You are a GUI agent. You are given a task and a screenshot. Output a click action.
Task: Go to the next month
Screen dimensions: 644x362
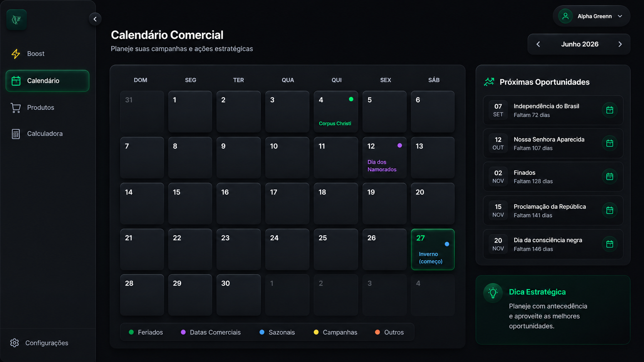point(620,44)
